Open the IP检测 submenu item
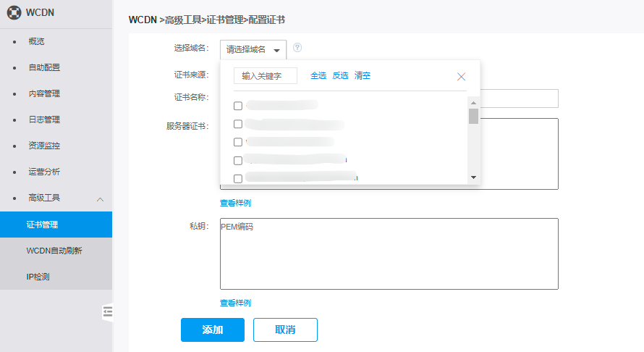 [38, 277]
